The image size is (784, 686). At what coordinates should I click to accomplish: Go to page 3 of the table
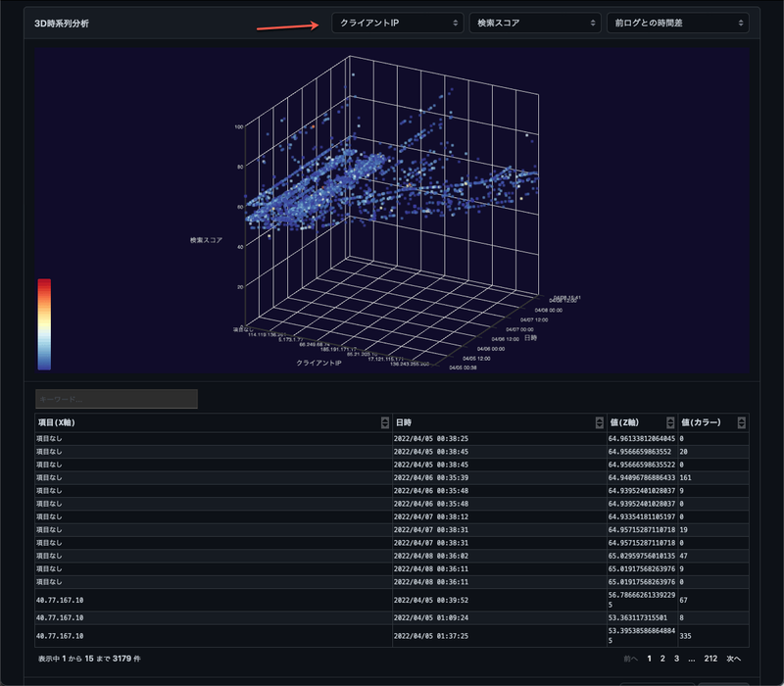point(676,659)
